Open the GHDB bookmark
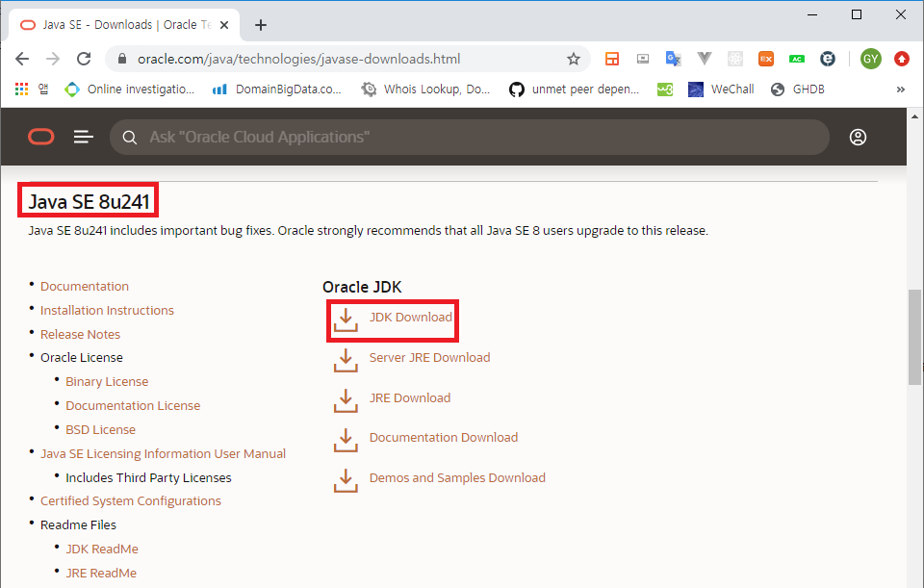The image size is (924, 588). click(797, 89)
